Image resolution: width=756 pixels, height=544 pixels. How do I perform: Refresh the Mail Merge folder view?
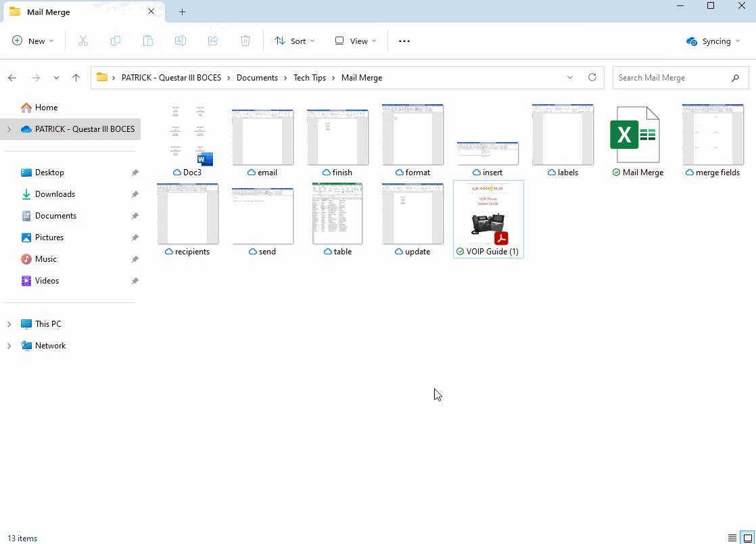592,77
